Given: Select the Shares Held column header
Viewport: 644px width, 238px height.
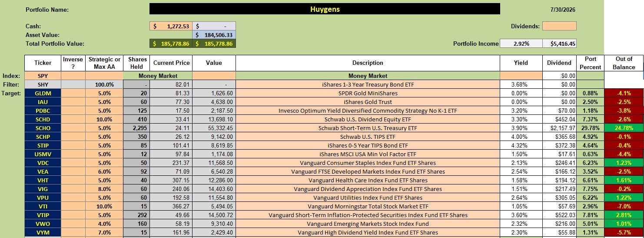Looking at the screenshot, I should coord(136,63).
